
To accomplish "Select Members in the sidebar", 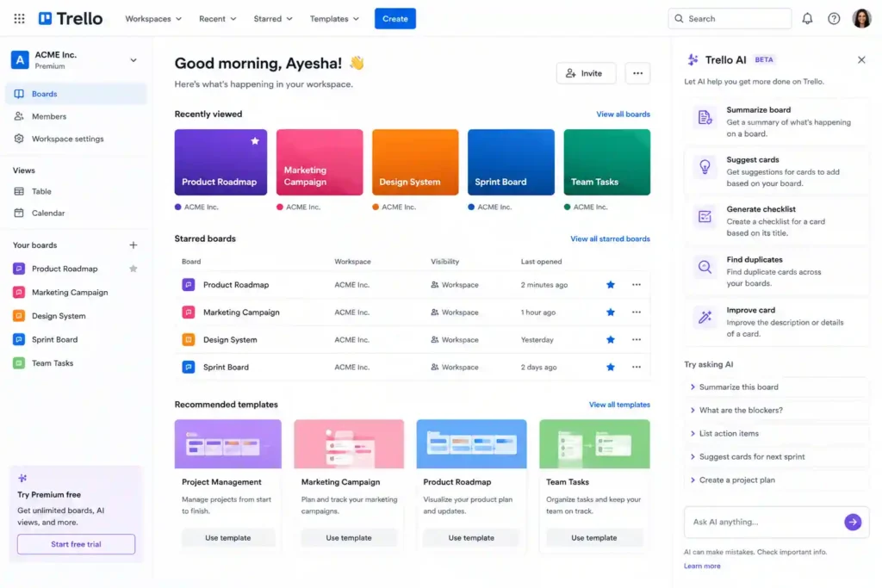I will 76,116.
